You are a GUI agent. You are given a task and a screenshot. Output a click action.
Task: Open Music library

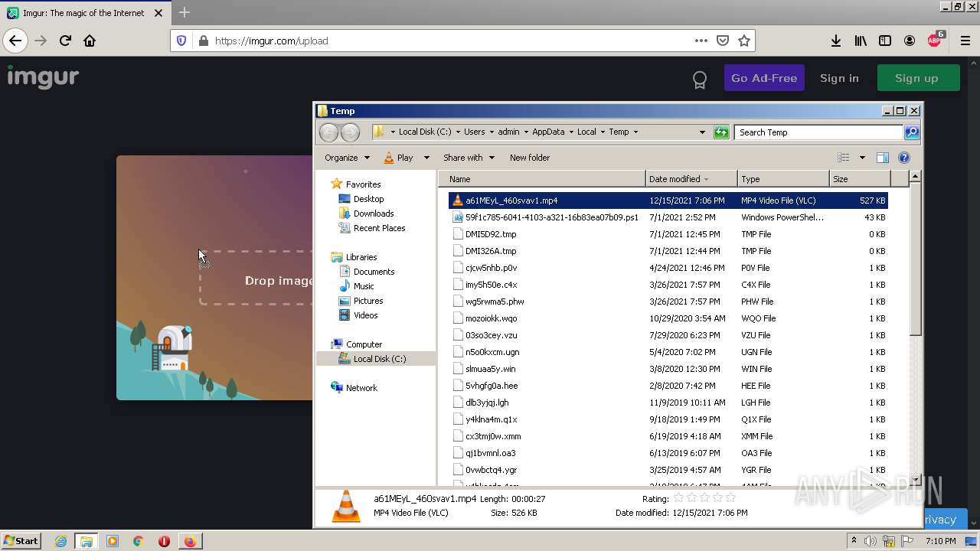(364, 286)
